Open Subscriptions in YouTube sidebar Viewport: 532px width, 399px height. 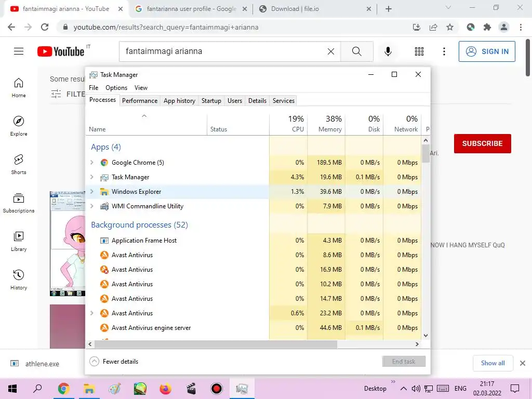(19, 203)
